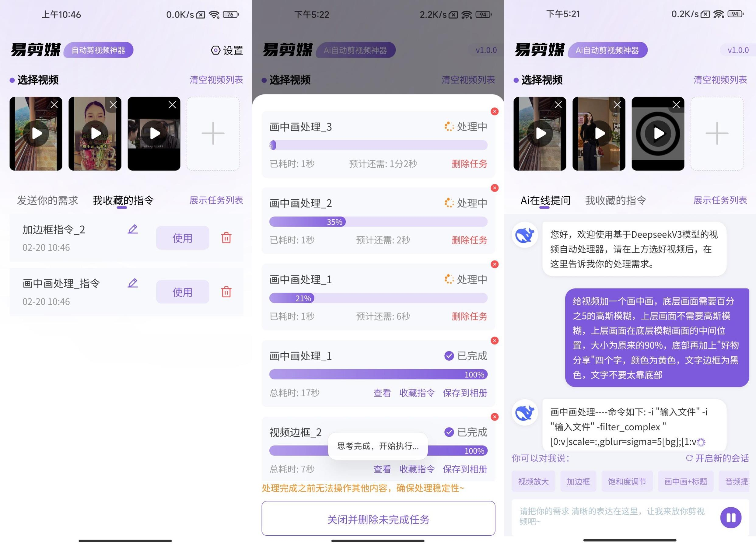
Task: Tap the pause icon beside the chat input
Action: point(731,518)
